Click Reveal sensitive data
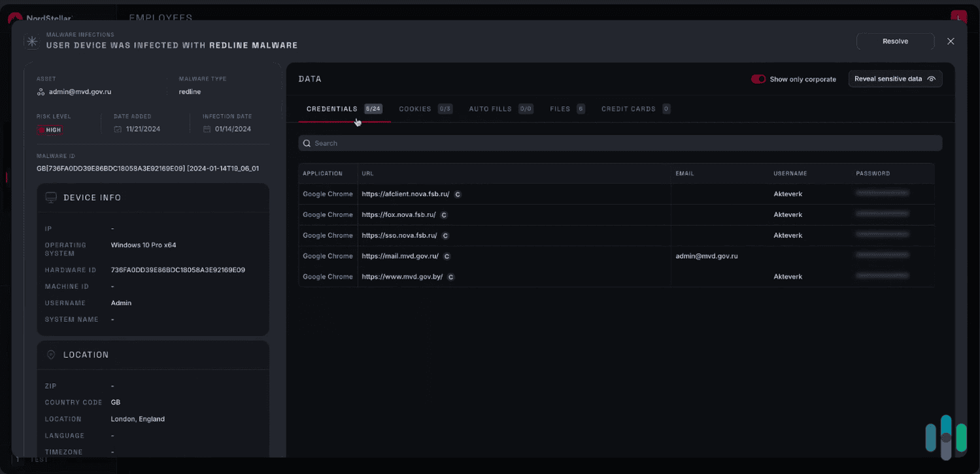 pos(890,78)
